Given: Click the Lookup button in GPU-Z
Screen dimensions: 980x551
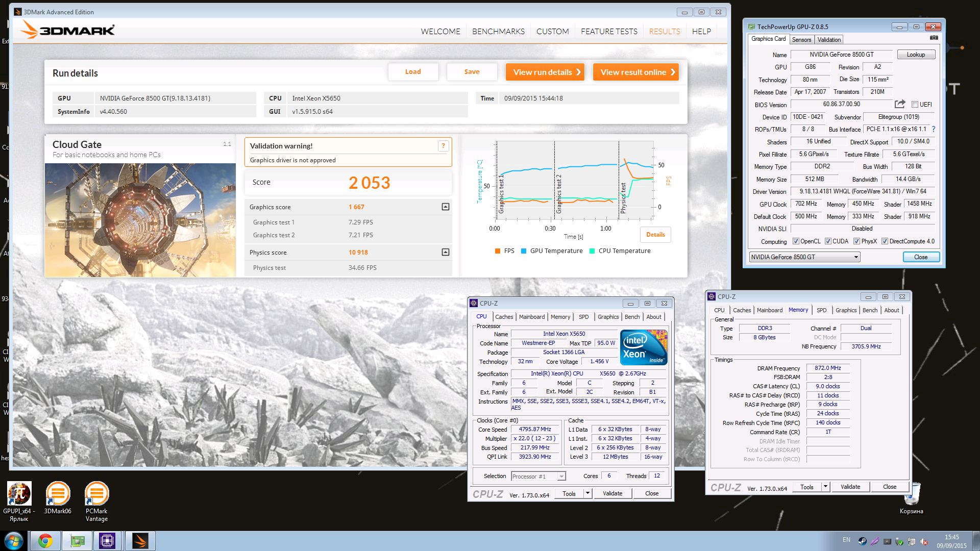Looking at the screenshot, I should click(916, 55).
